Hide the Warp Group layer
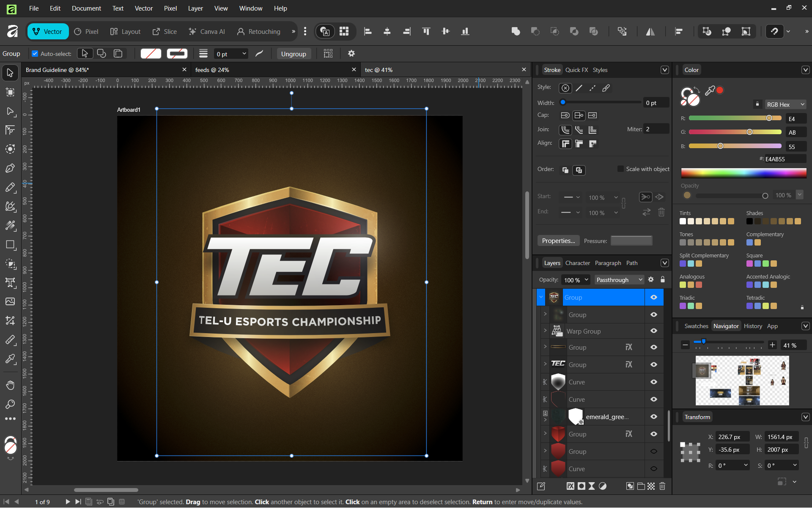Image resolution: width=812 pixels, height=508 pixels. tap(654, 331)
